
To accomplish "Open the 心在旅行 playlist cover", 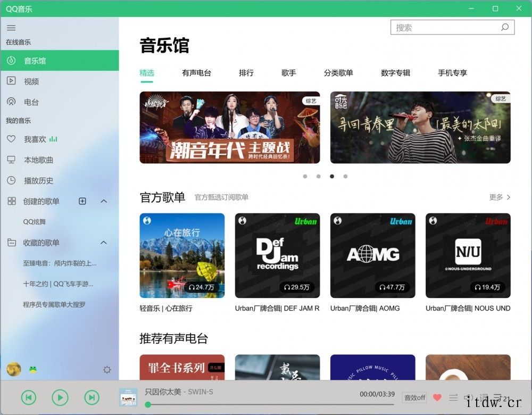I will point(182,255).
